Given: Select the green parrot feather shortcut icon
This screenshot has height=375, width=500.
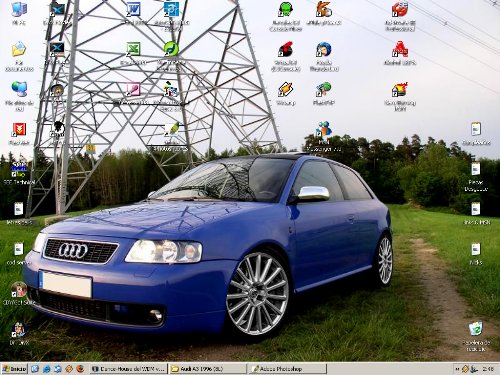Looking at the screenshot, I should coord(172,129).
